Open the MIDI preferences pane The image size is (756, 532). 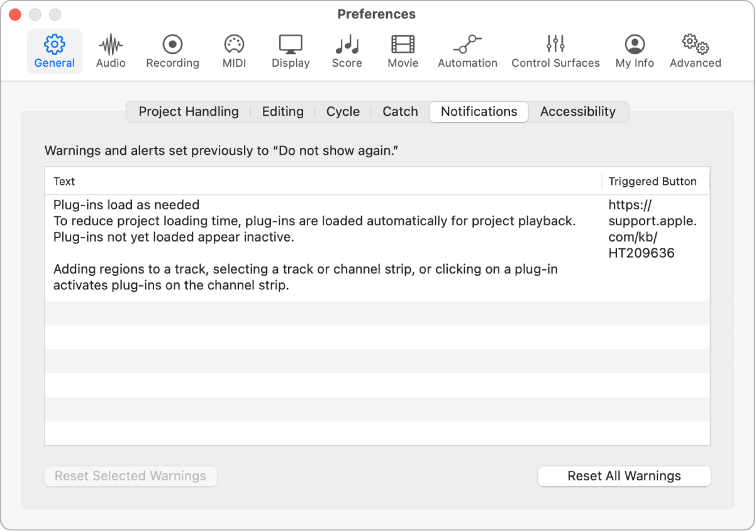(x=234, y=52)
